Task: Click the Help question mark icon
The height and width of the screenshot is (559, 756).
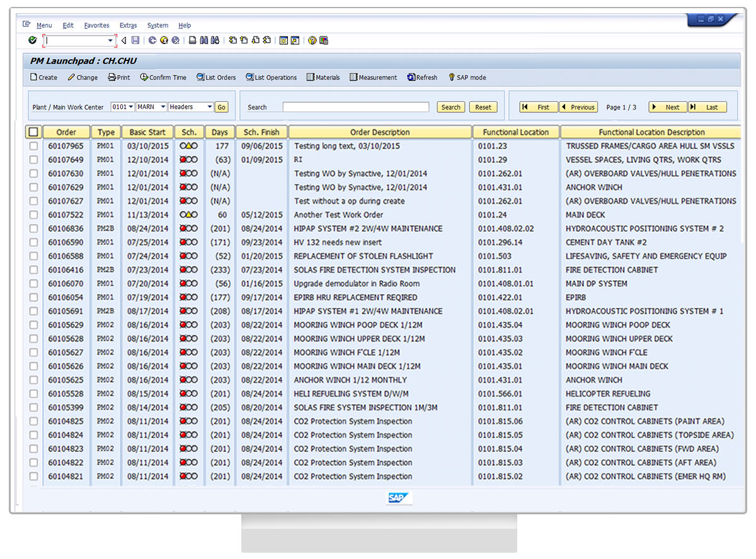Action: point(312,40)
